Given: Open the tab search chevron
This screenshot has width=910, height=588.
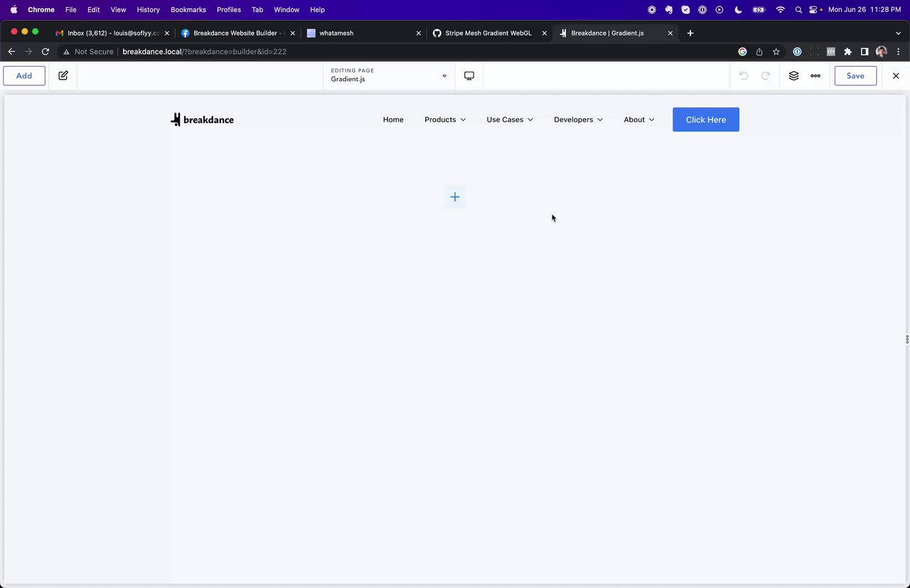Looking at the screenshot, I should click(898, 33).
